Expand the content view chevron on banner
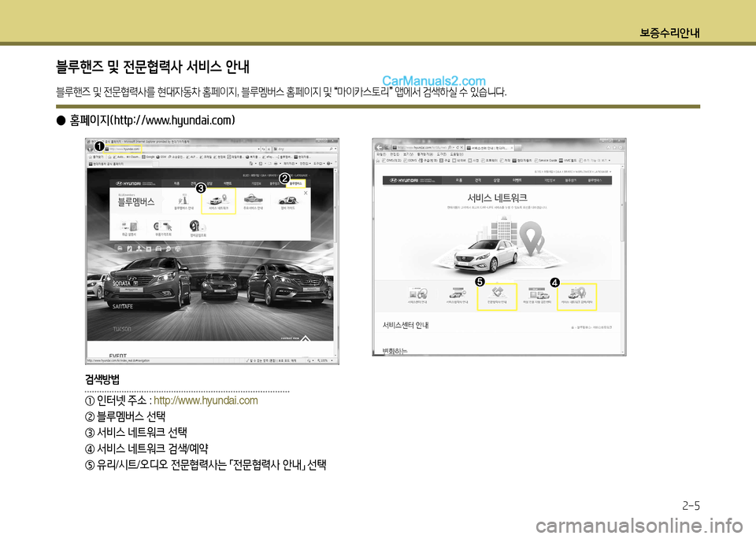 [306, 338]
